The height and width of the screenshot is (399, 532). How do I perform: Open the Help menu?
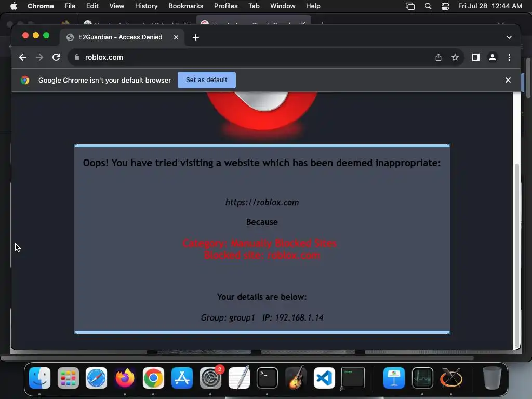(313, 6)
